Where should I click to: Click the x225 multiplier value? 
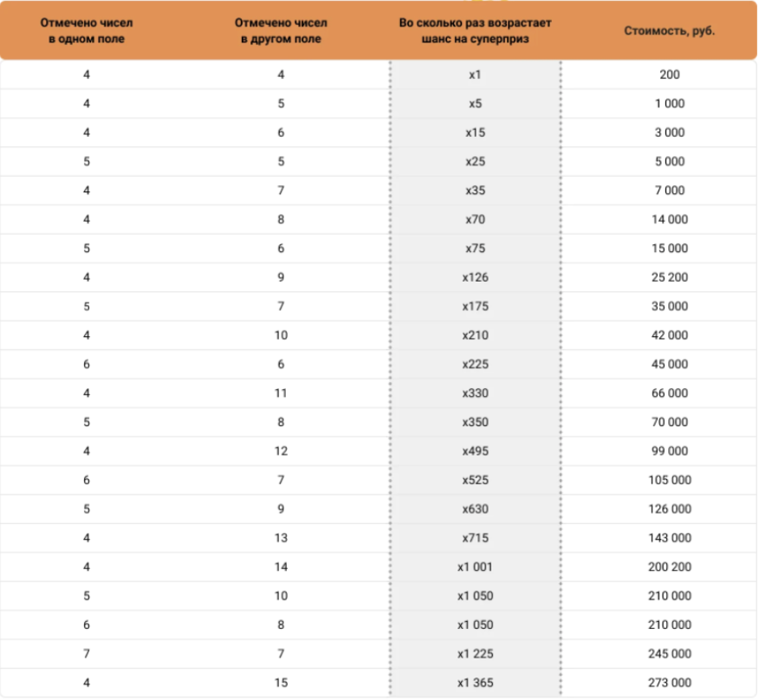(475, 365)
